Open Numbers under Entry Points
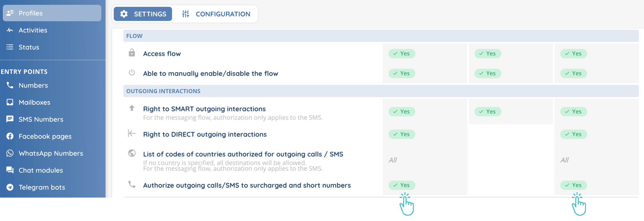Image resolution: width=644 pixels, height=221 pixels. [x=33, y=86]
